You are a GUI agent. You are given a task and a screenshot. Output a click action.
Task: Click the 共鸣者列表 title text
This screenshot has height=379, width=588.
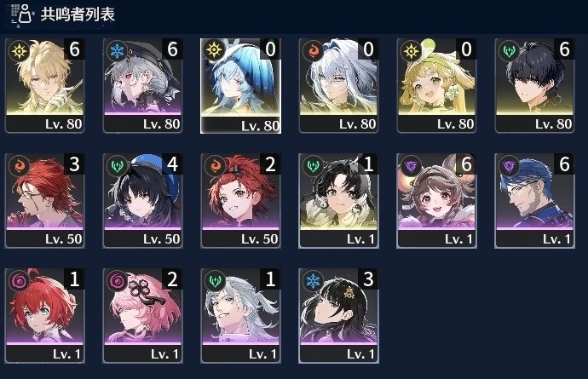coord(78,14)
